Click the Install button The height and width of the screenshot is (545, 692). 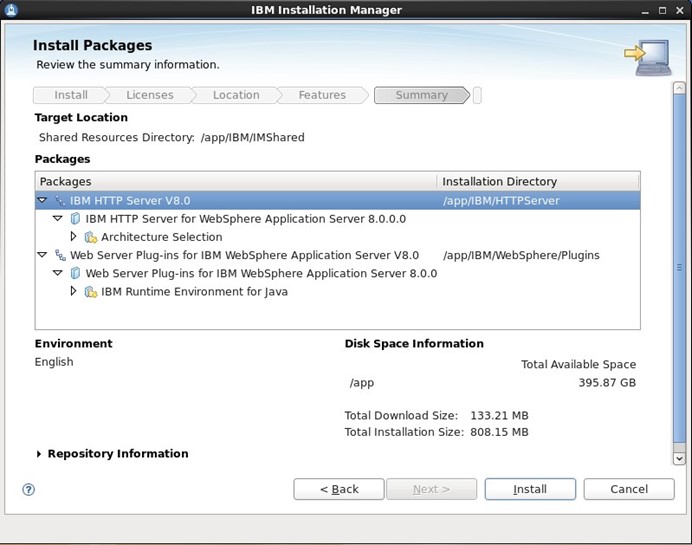click(x=530, y=489)
